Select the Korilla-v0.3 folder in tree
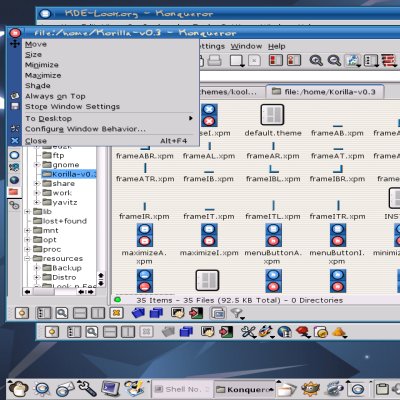400x400 pixels. 69,174
